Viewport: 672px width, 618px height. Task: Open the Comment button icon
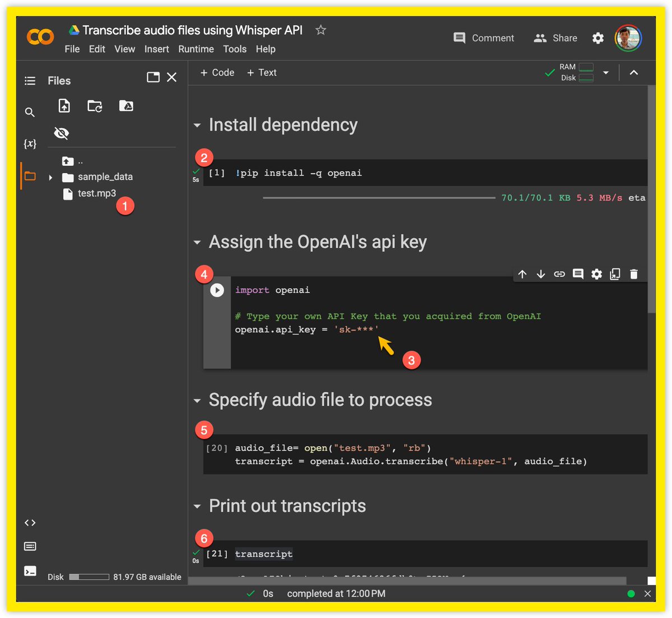pyautogui.click(x=459, y=38)
